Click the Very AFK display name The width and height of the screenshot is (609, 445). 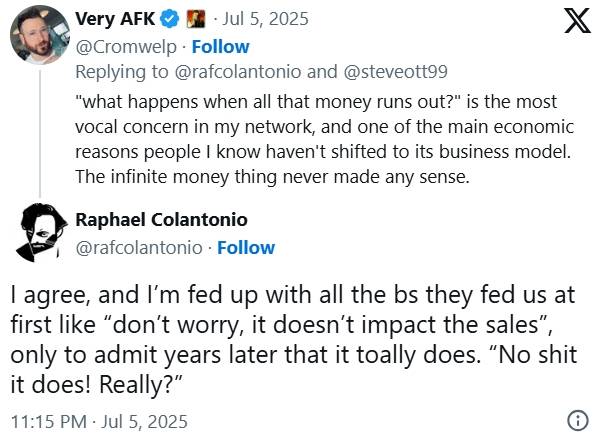(x=115, y=19)
